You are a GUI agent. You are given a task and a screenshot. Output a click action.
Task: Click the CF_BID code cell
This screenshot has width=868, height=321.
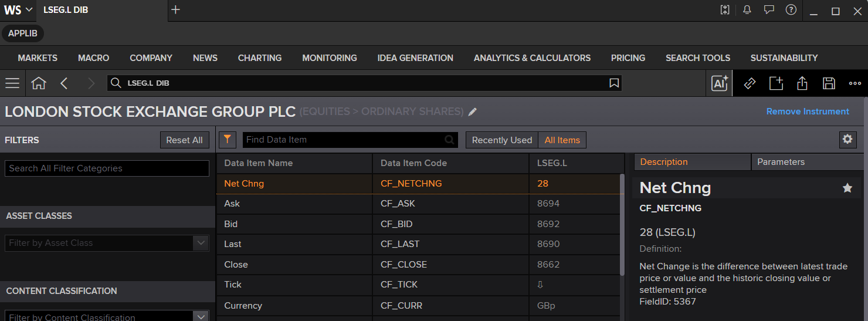coord(451,224)
